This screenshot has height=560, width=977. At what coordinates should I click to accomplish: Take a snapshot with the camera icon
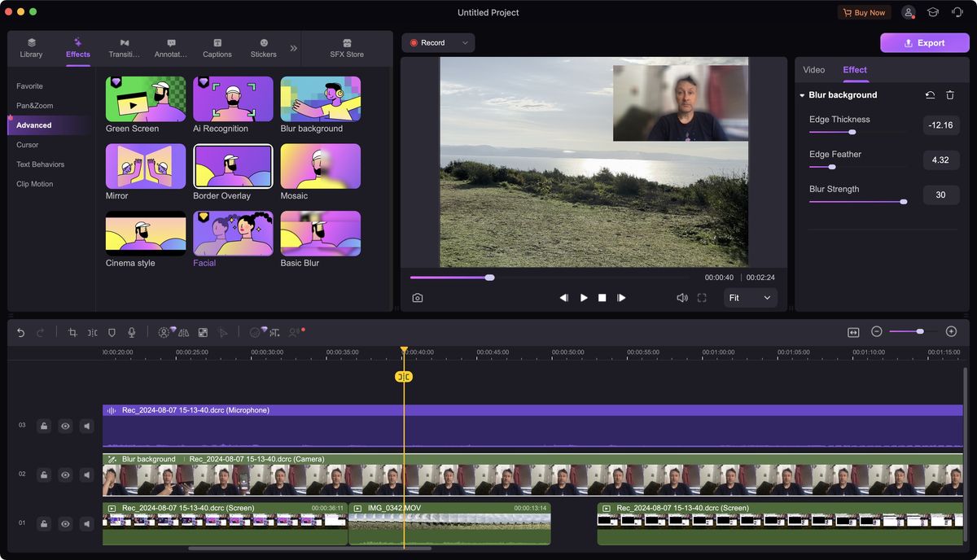[417, 297]
